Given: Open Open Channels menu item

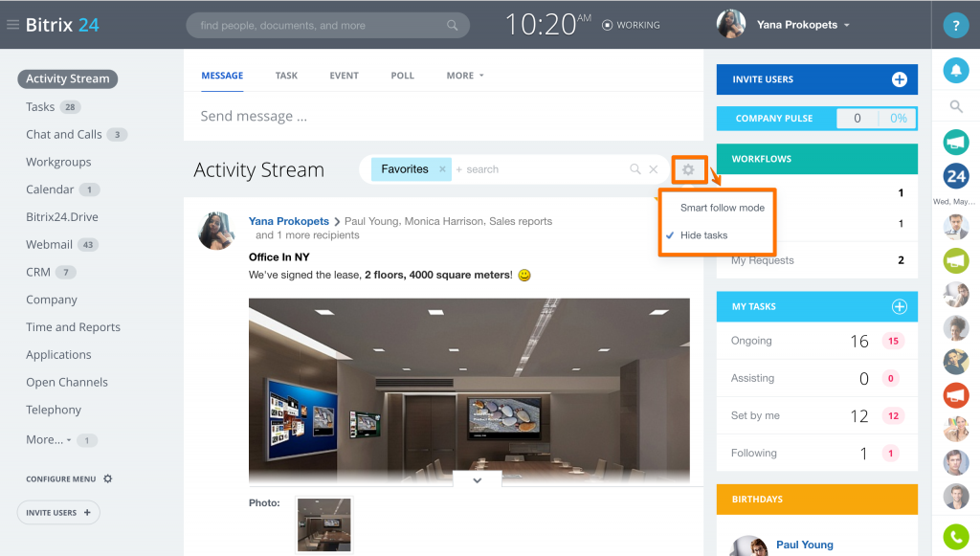Looking at the screenshot, I should 67,382.
